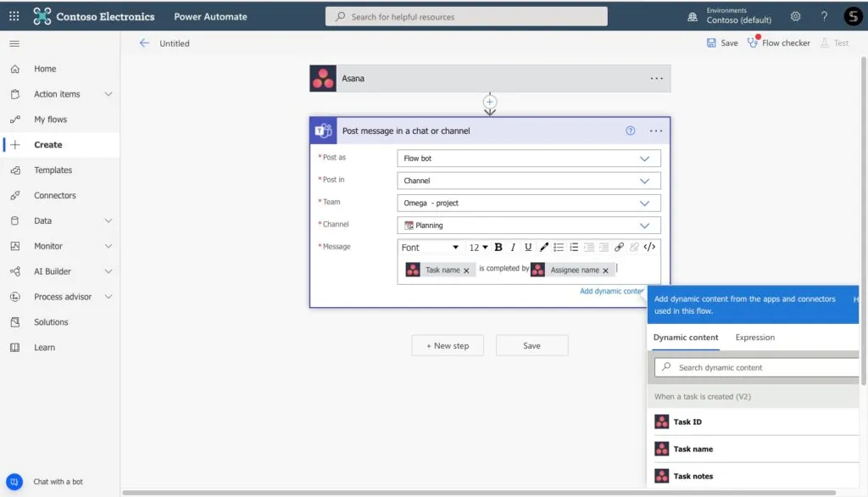Collapse the left navigation hamburger menu
Viewport: 868px width, 497px height.
pyautogui.click(x=14, y=43)
